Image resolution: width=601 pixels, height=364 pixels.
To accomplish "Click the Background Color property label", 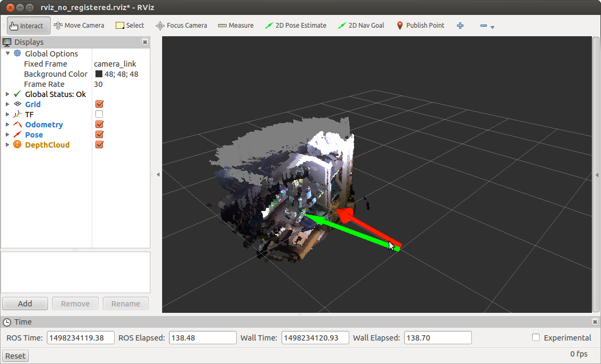I will 55,74.
